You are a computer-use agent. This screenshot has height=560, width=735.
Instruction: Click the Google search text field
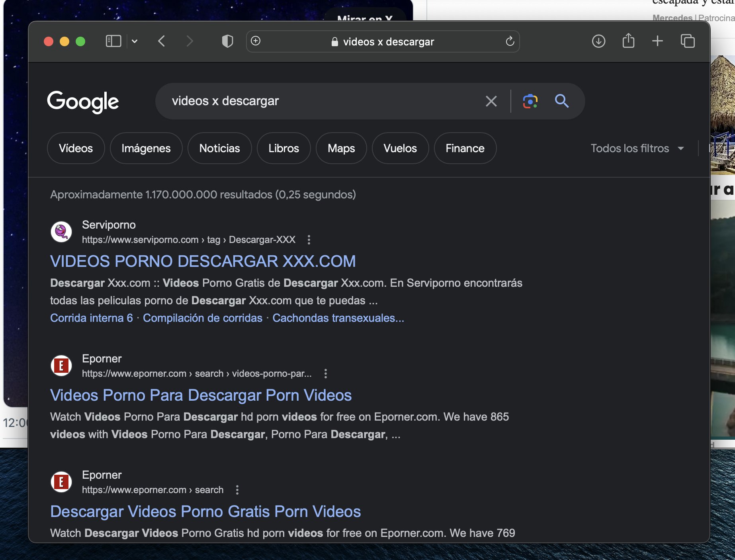(319, 101)
